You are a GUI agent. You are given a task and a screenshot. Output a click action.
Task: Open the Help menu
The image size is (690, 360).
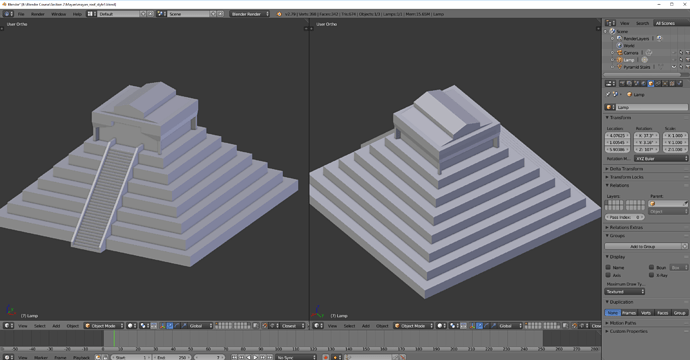(x=77, y=14)
